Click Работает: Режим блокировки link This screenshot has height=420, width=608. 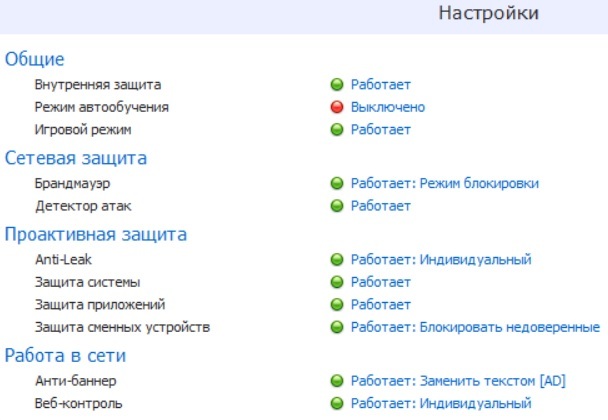click(445, 183)
